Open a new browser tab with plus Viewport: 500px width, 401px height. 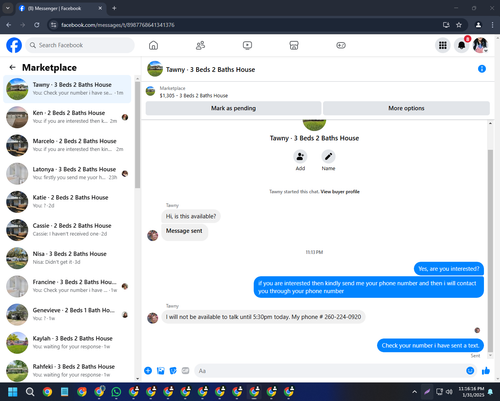click(x=114, y=8)
